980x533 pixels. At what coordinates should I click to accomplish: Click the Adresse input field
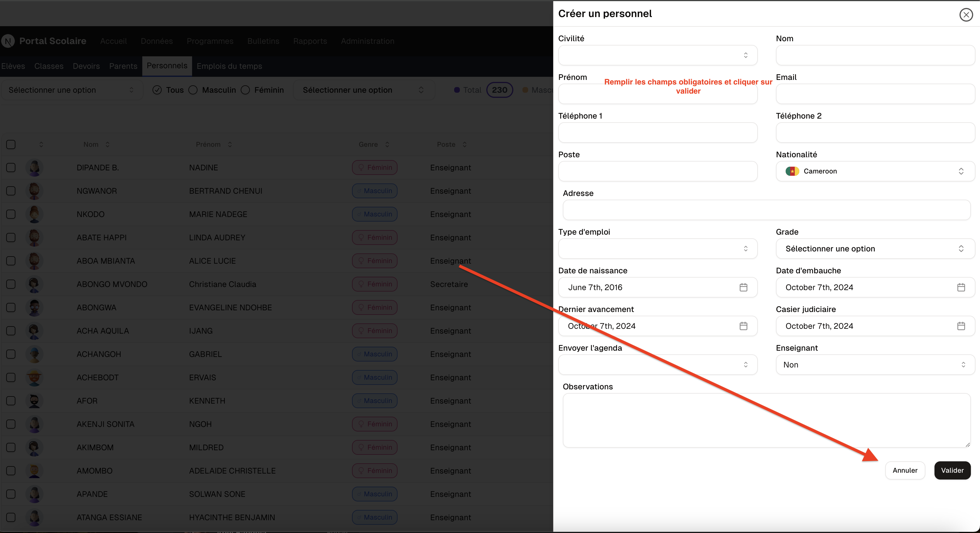(x=767, y=210)
